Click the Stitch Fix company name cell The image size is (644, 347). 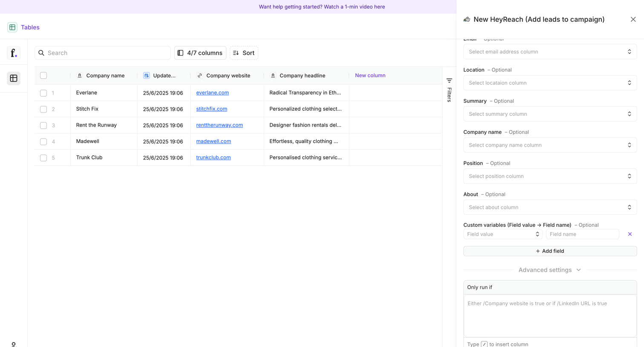click(104, 109)
